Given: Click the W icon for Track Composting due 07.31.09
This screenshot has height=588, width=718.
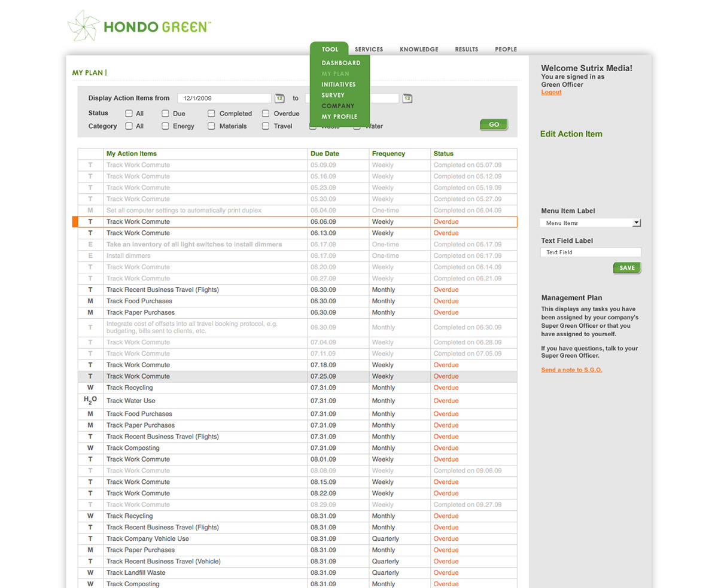Looking at the screenshot, I should click(90, 448).
